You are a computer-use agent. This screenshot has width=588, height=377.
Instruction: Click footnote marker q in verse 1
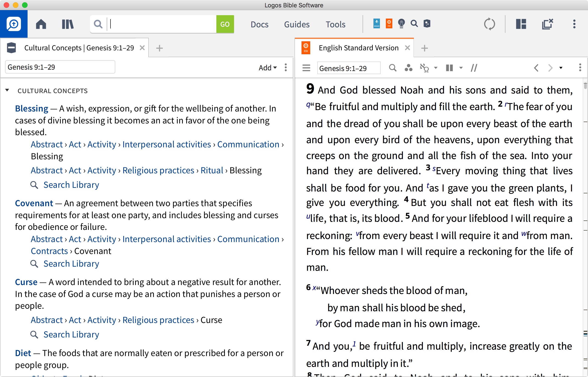[308, 105]
